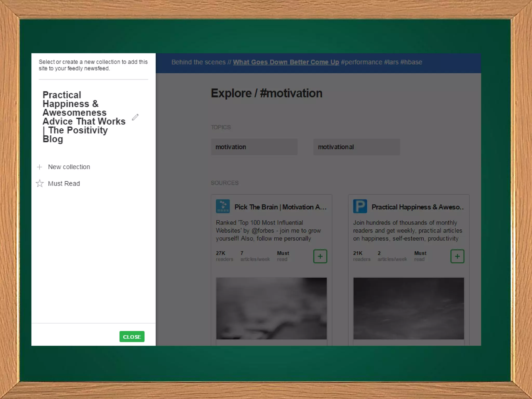The width and height of the screenshot is (532, 399).
Task: Click the blue P Positivity Blog icon
Action: (360, 206)
